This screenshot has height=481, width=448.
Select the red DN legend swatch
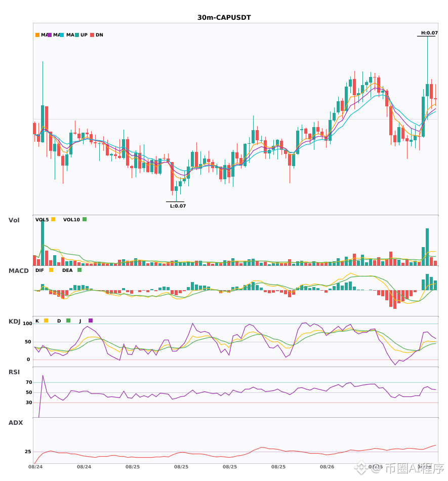(x=92, y=35)
